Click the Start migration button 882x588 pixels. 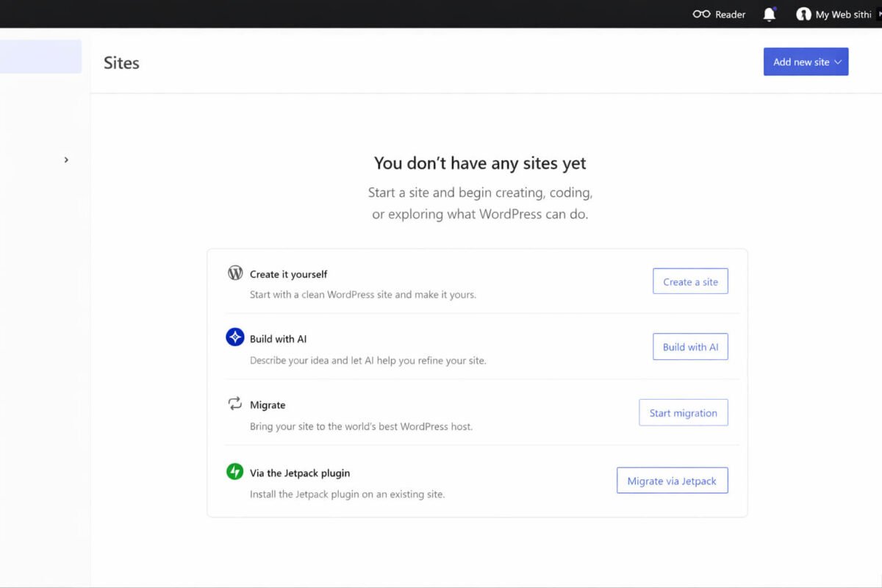click(684, 413)
